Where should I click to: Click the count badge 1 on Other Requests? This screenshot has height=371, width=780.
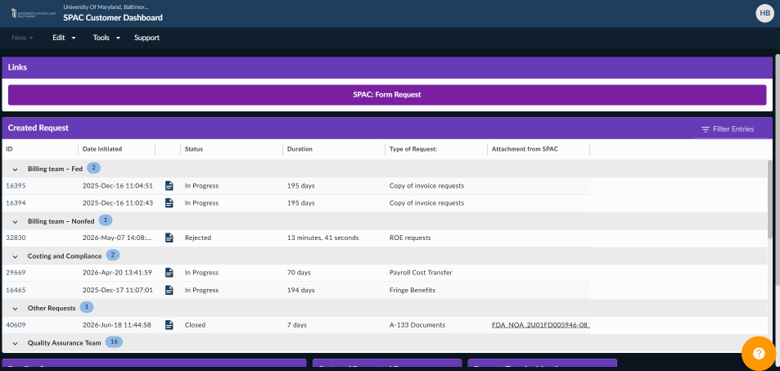click(87, 307)
